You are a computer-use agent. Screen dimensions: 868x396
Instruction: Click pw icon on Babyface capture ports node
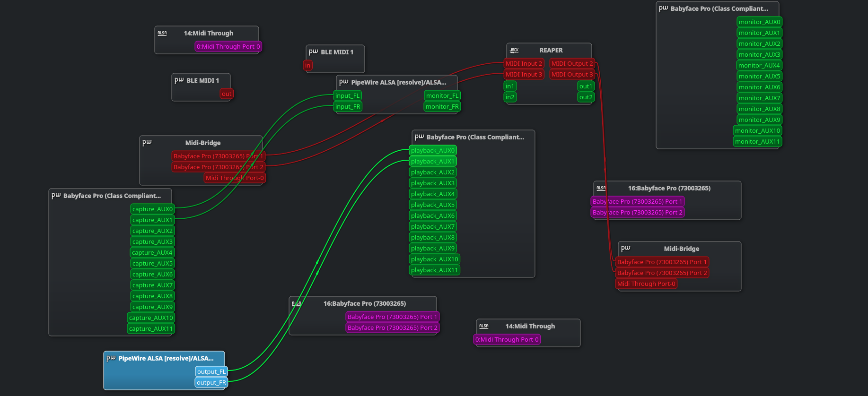tap(56, 195)
